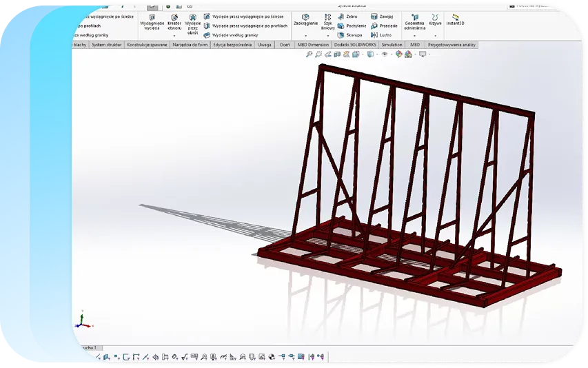The image size is (588, 368).
Task: Click the Zoom to Area icon
Action: [x=318, y=54]
